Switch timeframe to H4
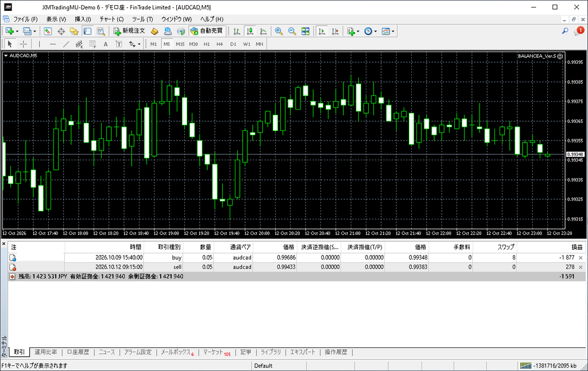Screen dimensions: 588x371 pos(220,44)
